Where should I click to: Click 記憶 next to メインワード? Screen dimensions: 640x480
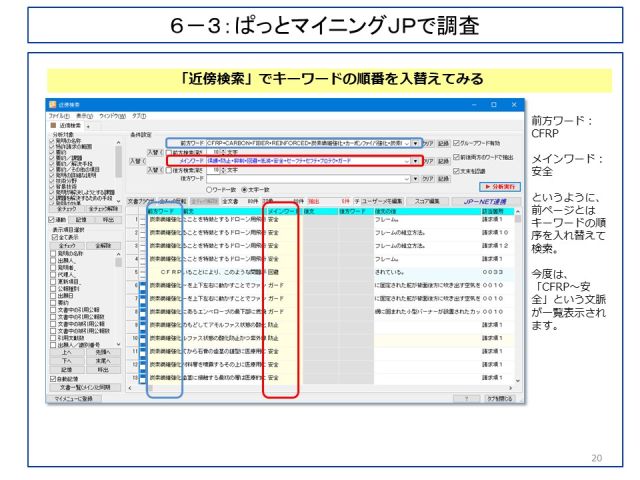[x=444, y=161]
